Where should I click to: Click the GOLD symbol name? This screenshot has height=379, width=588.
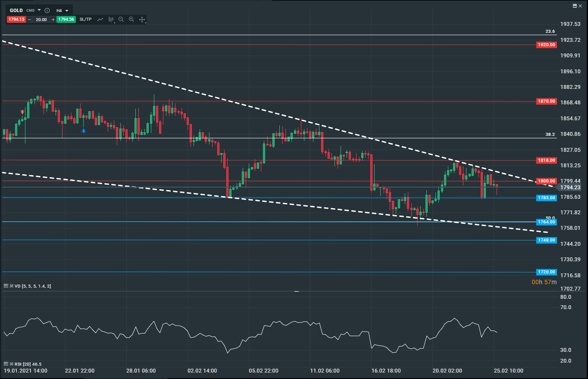(16, 10)
